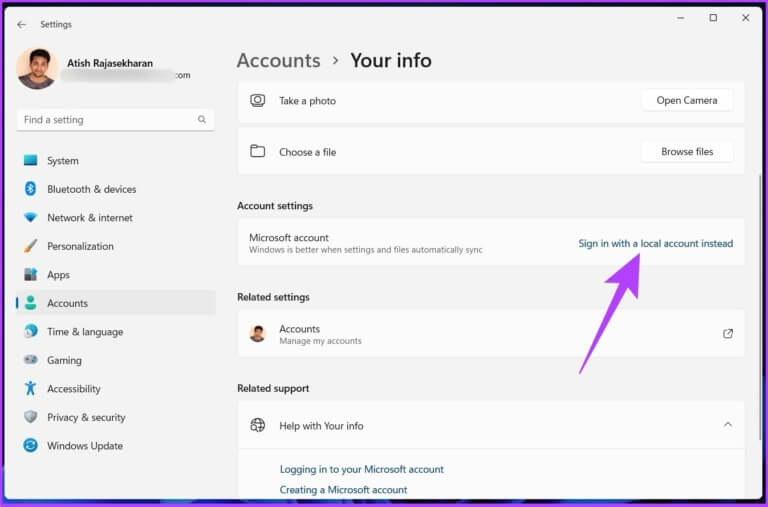Image resolution: width=768 pixels, height=507 pixels.
Task: Minimize the Settings window
Action: (x=680, y=18)
